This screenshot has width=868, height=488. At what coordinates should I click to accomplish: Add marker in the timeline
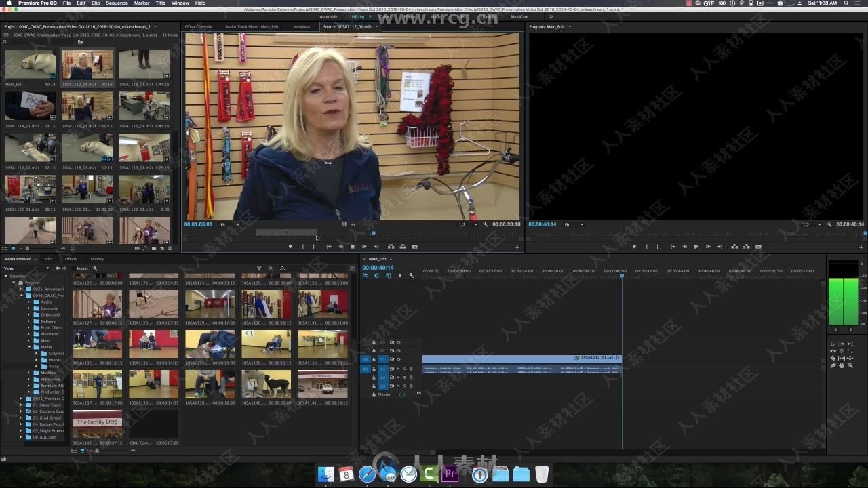pos(399,275)
